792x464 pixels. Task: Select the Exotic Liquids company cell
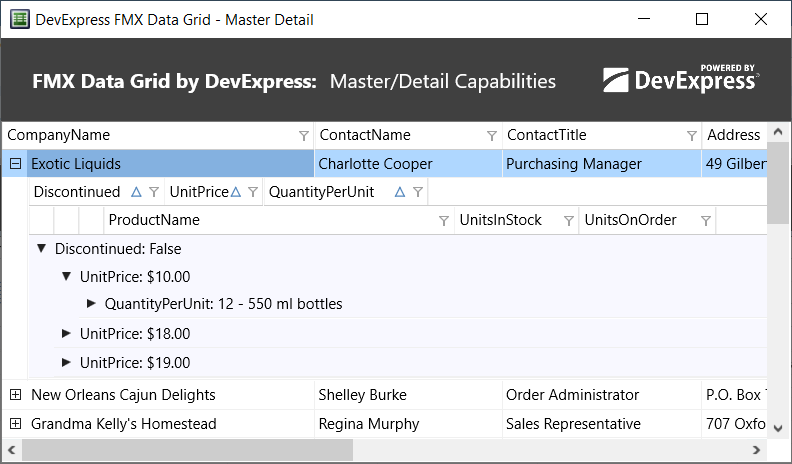click(170, 164)
